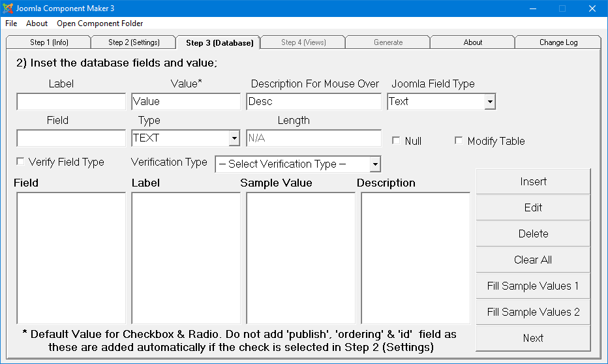This screenshot has height=364, width=608.
Task: Switch to Step 2 (Settings) tab
Action: click(x=134, y=42)
